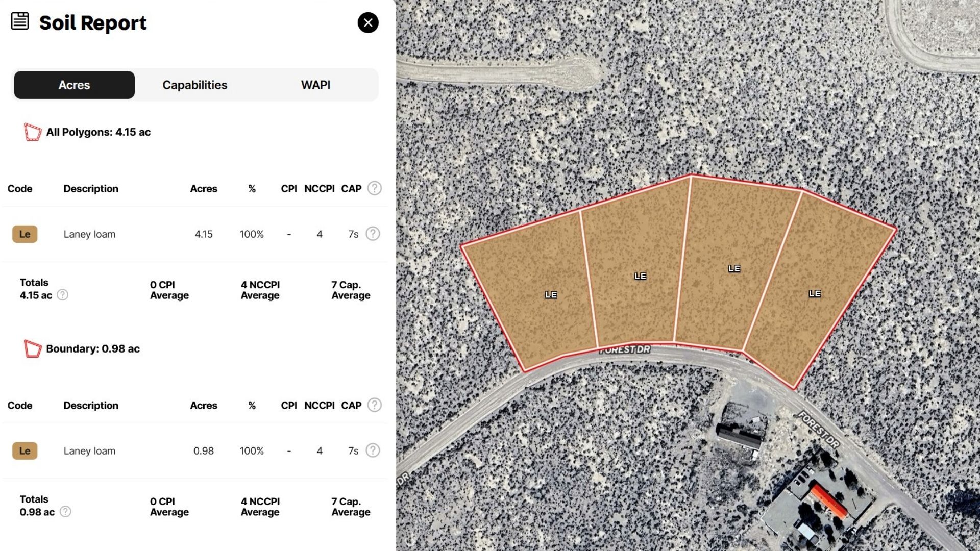Click the Boundary 0.98 ac polygon icon
Image resolution: width=980 pixels, height=551 pixels.
tap(33, 349)
